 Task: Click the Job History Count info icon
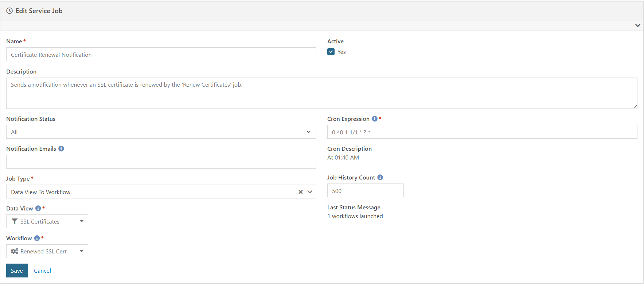(380, 177)
